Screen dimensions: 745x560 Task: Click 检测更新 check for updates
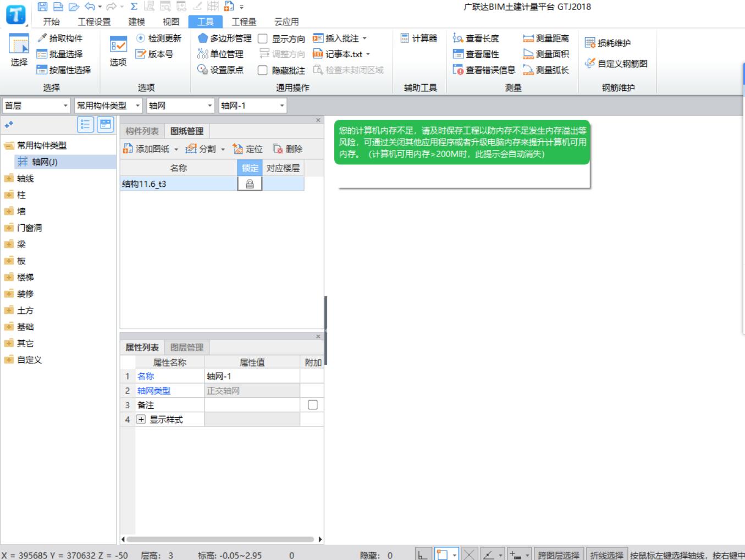[159, 38]
